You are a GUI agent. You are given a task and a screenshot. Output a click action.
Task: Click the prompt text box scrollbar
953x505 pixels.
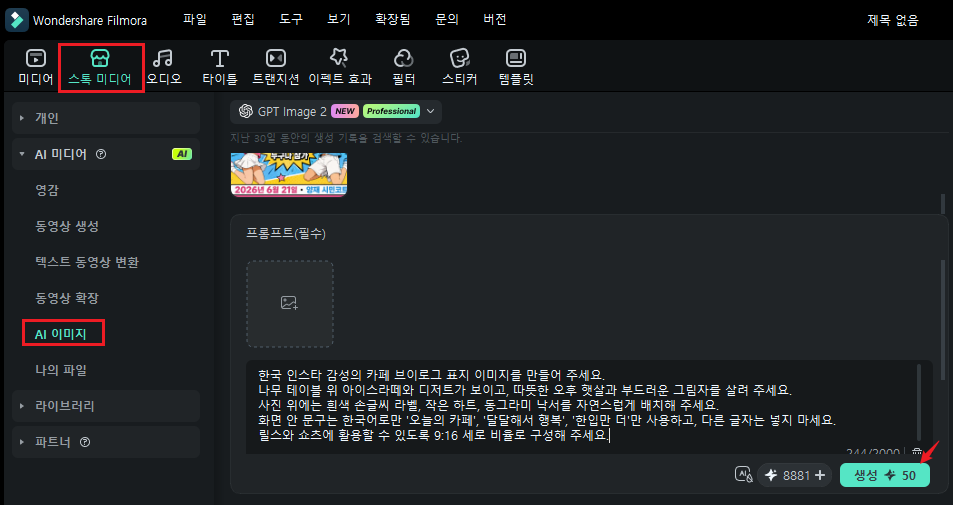[919, 404]
